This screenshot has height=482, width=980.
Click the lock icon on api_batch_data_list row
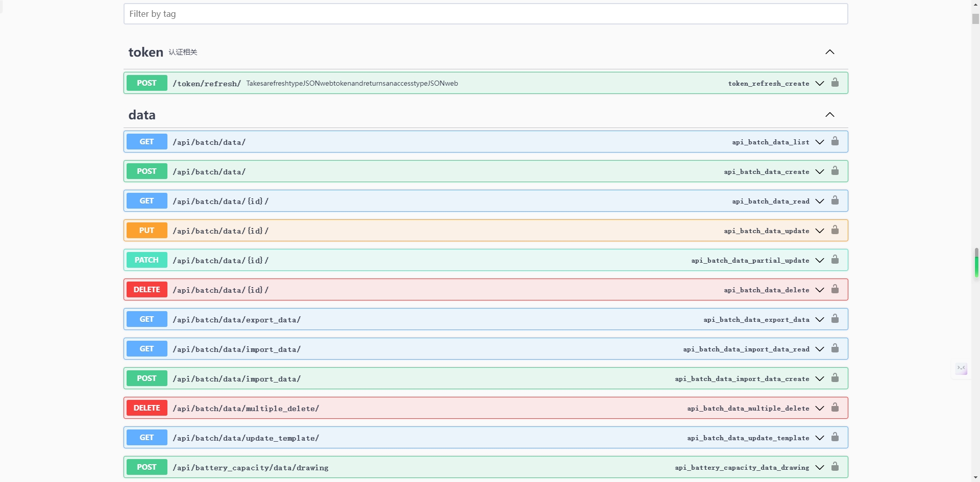(835, 141)
